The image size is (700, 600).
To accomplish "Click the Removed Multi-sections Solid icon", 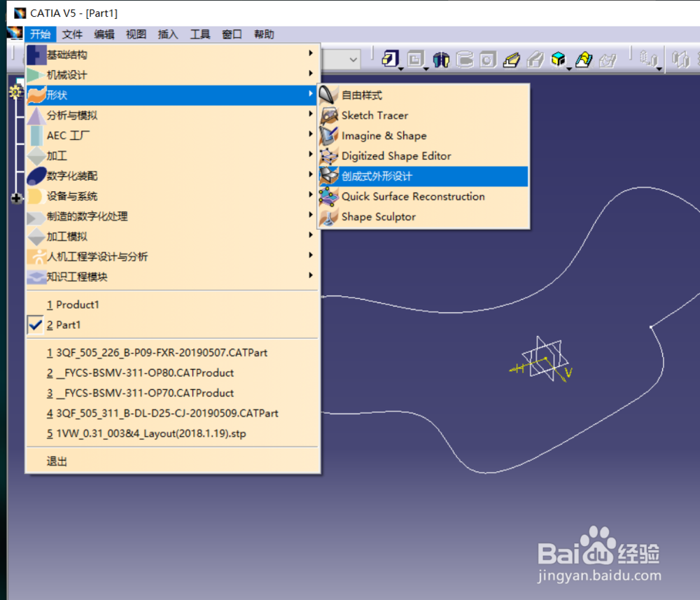I will pos(608,60).
